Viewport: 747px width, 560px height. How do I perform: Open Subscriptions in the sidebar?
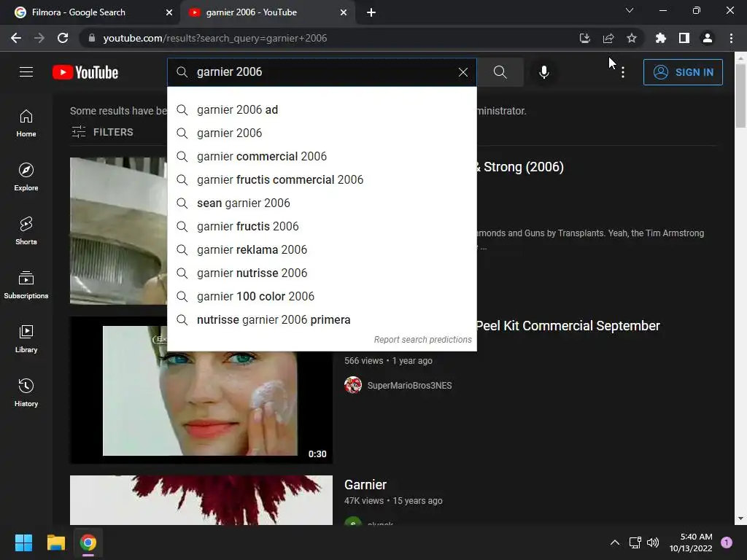[26, 285]
